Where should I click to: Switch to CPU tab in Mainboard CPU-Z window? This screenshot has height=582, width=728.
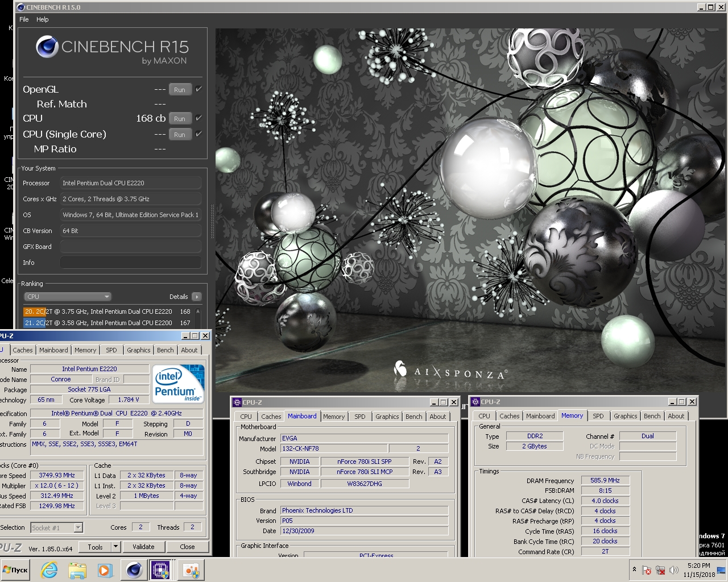click(246, 417)
